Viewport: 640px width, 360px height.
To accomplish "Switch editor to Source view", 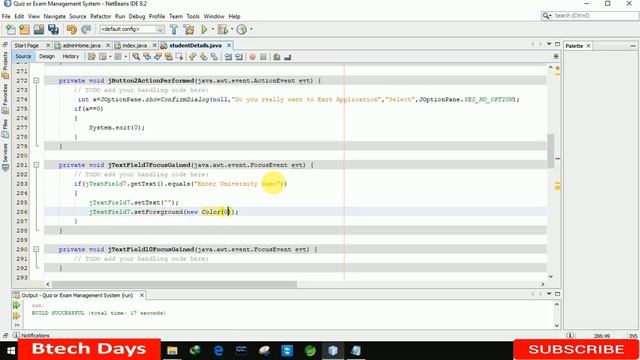I will (23, 57).
